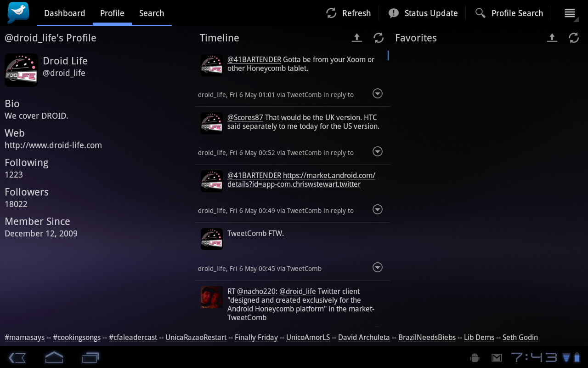Open #mamasays trending topic
This screenshot has height=368, width=588.
pos(25,337)
